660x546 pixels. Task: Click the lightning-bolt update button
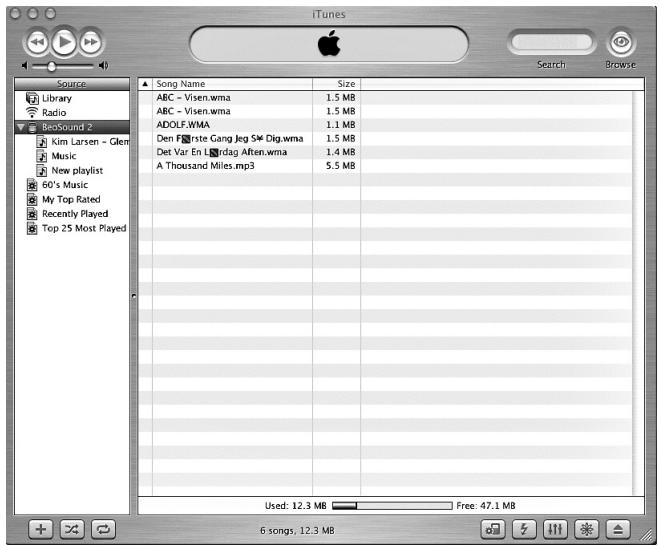524,529
